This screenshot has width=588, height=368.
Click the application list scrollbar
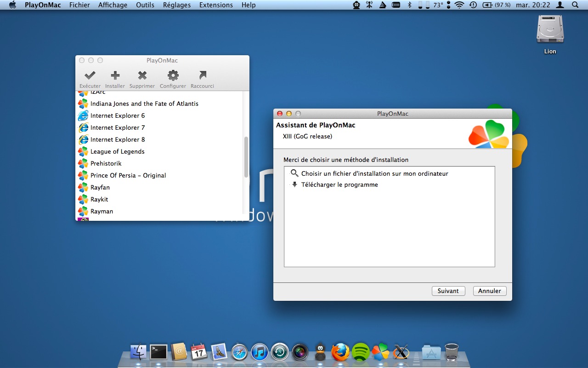[246, 157]
